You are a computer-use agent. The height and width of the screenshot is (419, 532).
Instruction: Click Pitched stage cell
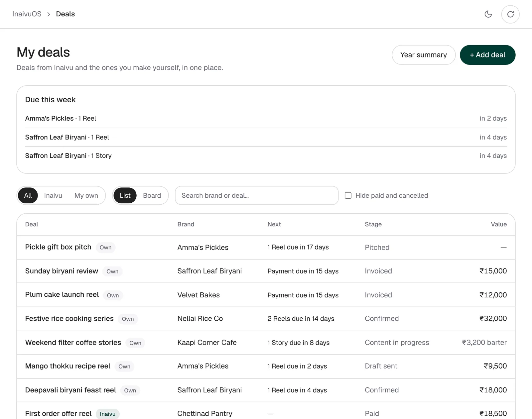(x=377, y=247)
